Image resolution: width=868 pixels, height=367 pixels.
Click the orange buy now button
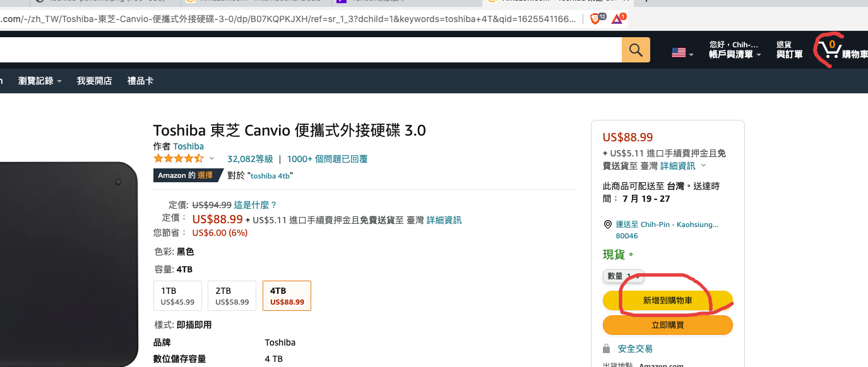[x=667, y=325]
